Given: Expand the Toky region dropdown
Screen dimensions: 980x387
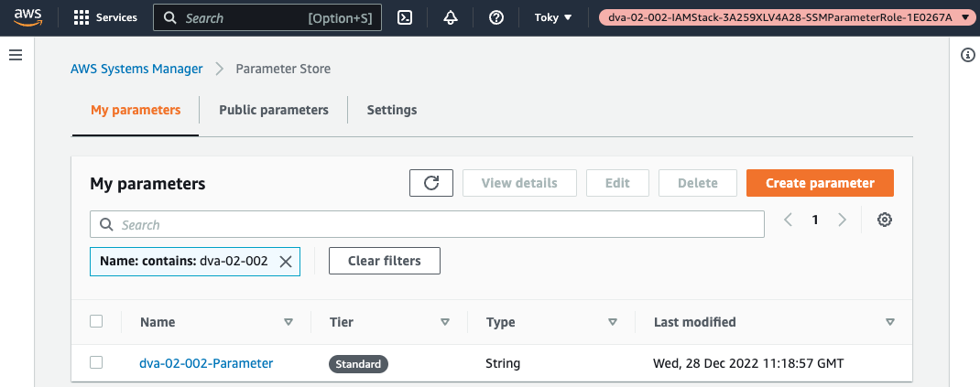Looking at the screenshot, I should (553, 17).
